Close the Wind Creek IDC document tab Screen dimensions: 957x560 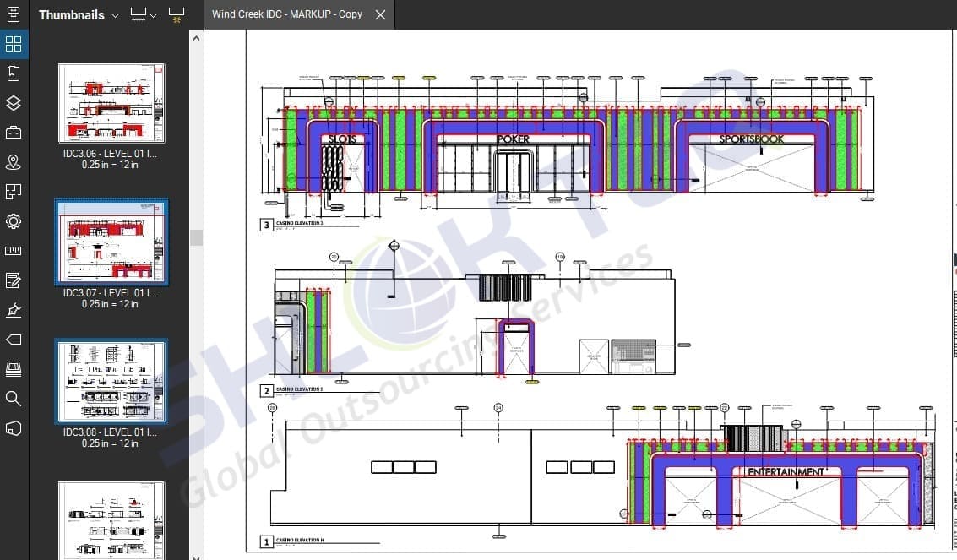[380, 14]
